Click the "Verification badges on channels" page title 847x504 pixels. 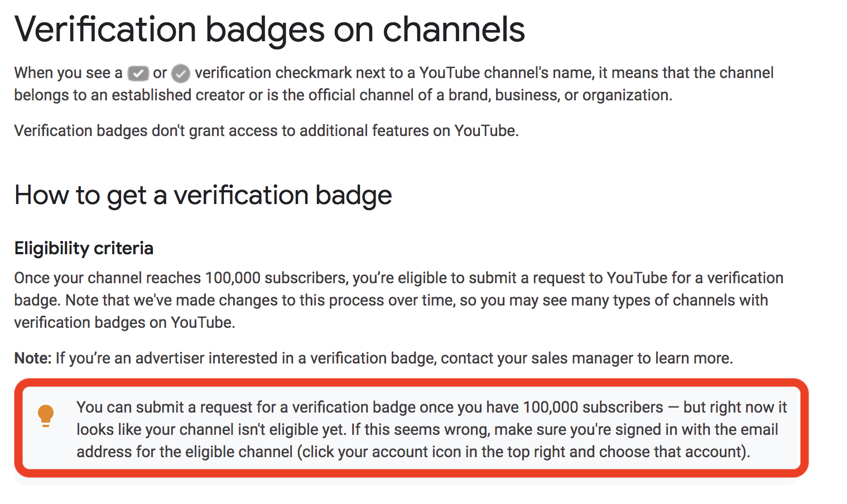coord(269,30)
